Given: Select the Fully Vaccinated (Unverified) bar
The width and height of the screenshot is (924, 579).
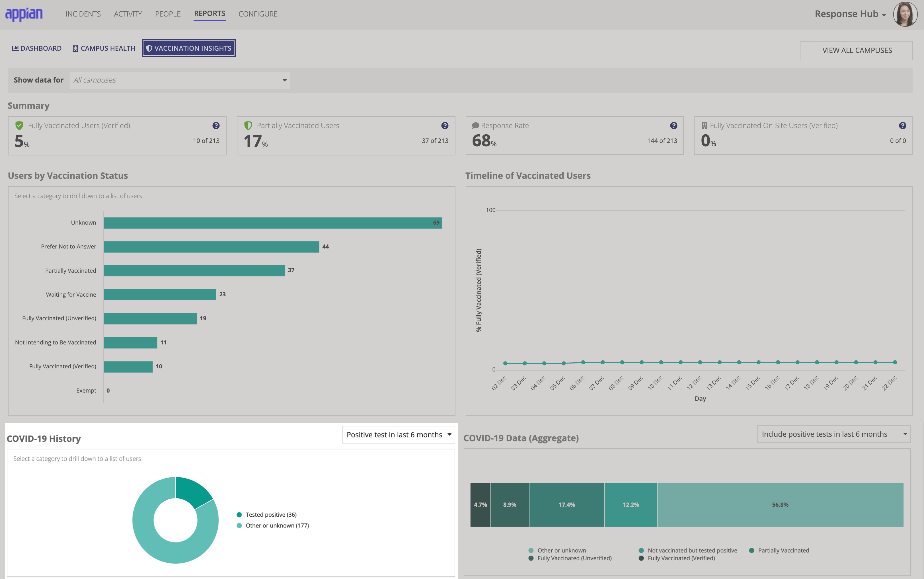Looking at the screenshot, I should coord(150,319).
